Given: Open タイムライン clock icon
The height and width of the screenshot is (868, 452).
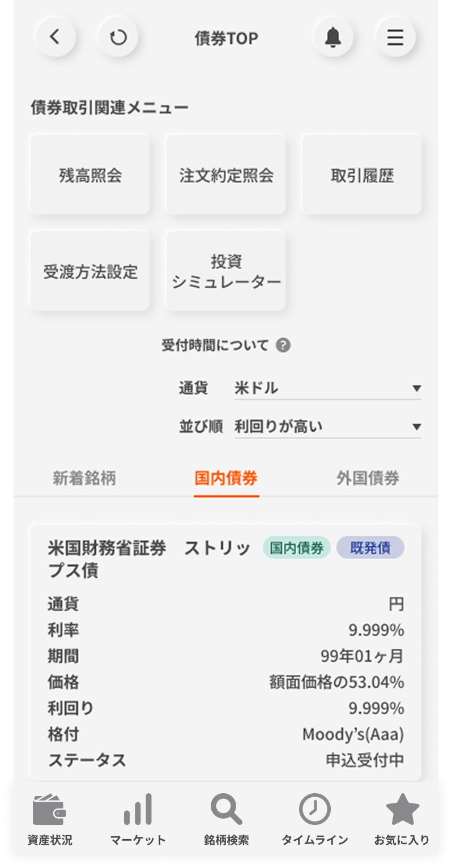Looking at the screenshot, I should click(314, 810).
